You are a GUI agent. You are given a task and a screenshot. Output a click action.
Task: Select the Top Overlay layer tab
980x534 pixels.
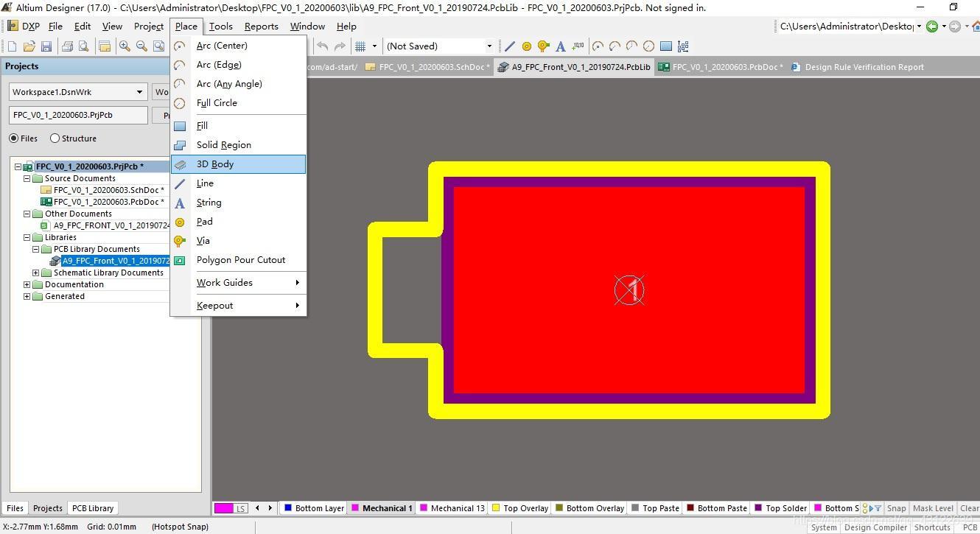coord(520,508)
